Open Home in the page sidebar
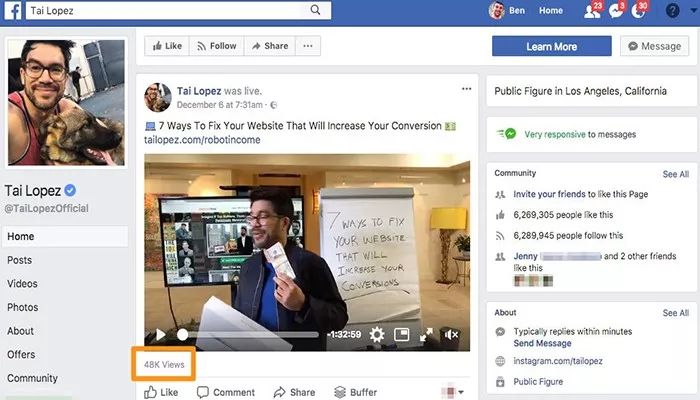This screenshot has width=700, height=400. click(65, 237)
